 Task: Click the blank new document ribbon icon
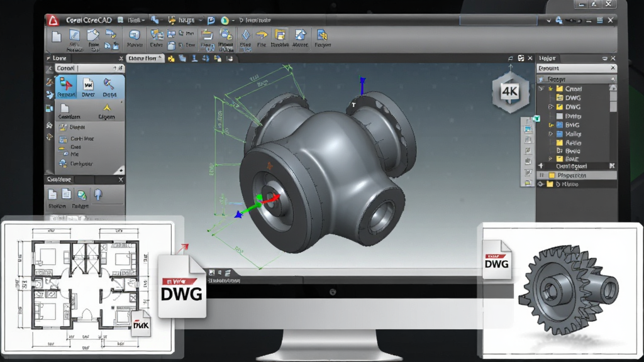56,36
